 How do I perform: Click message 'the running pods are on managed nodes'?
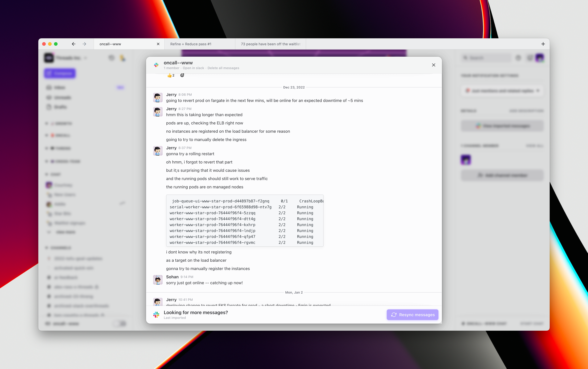tap(204, 187)
